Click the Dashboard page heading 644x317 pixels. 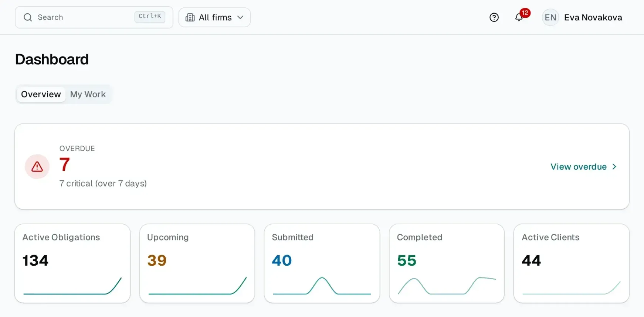[x=52, y=59]
